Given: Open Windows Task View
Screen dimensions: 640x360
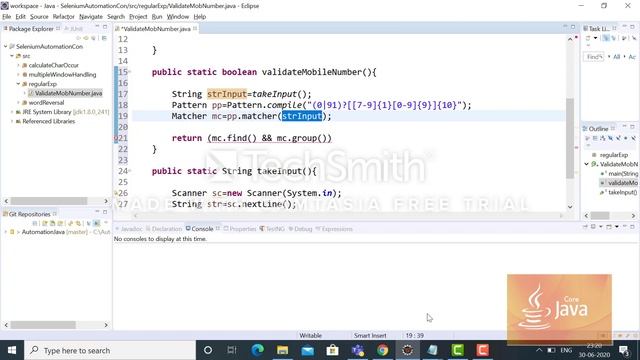Looking at the screenshot, I should tap(232, 350).
